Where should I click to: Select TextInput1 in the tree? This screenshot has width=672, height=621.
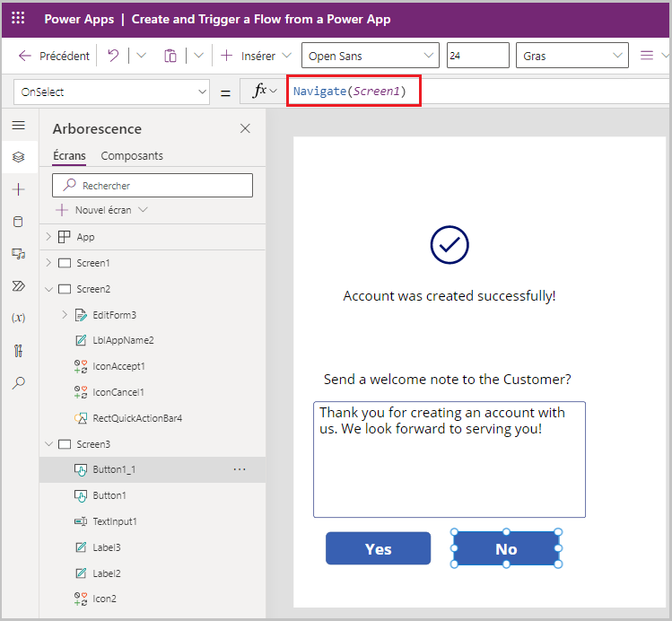[115, 521]
